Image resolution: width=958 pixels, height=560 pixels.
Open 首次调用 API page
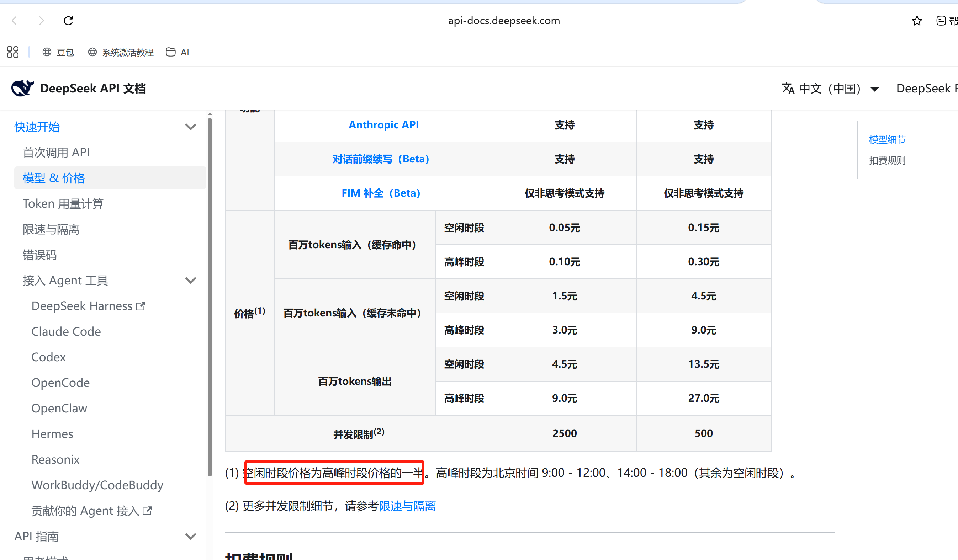[x=56, y=152]
